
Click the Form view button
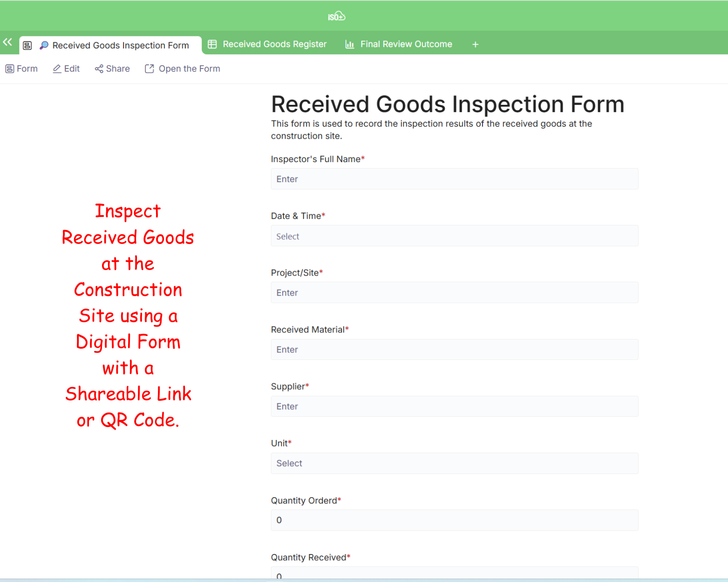[21, 69]
